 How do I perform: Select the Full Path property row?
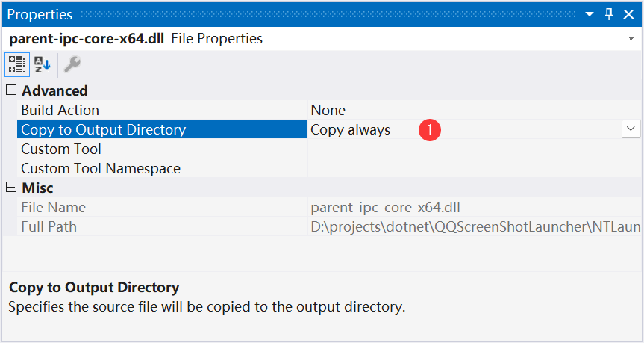[x=328, y=226]
